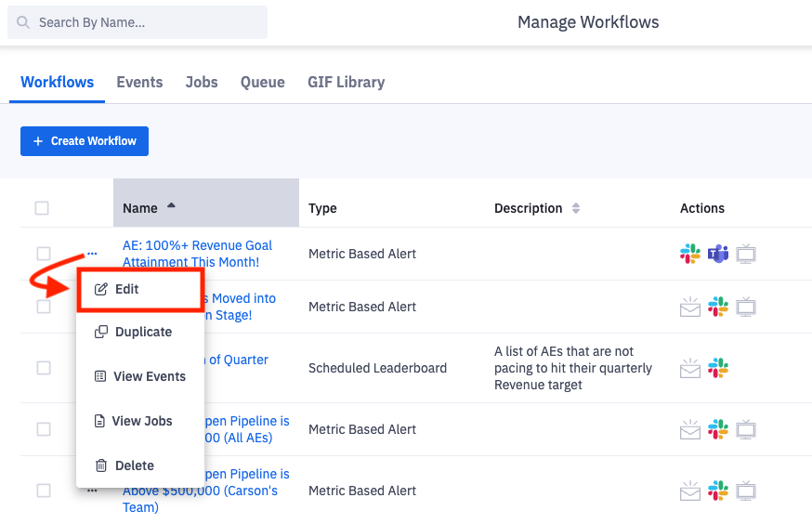This screenshot has height=524, width=812.
Task: Select Duplicate in the context menu
Action: point(142,332)
